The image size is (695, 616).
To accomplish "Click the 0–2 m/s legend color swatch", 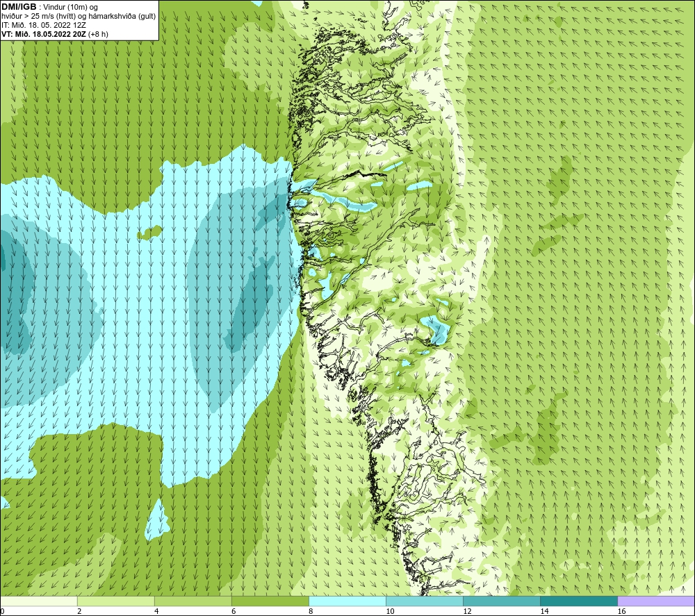I will 38,601.
